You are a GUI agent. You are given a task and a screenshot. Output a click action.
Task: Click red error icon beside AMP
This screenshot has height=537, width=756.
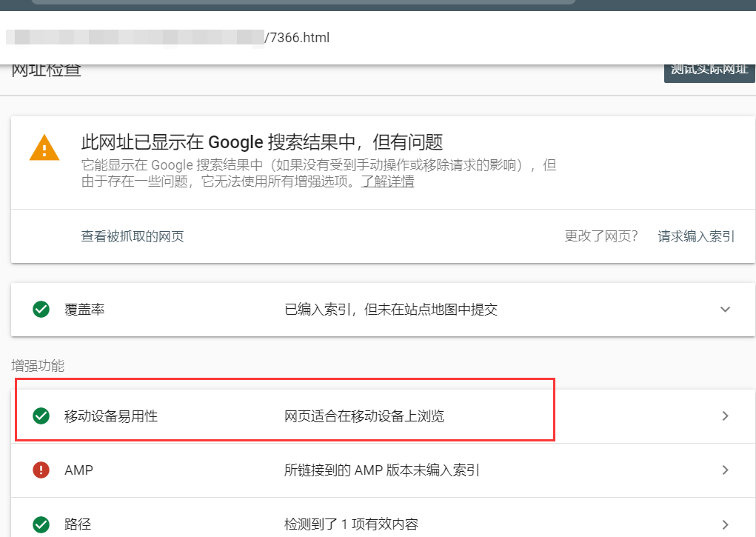pyautogui.click(x=41, y=470)
